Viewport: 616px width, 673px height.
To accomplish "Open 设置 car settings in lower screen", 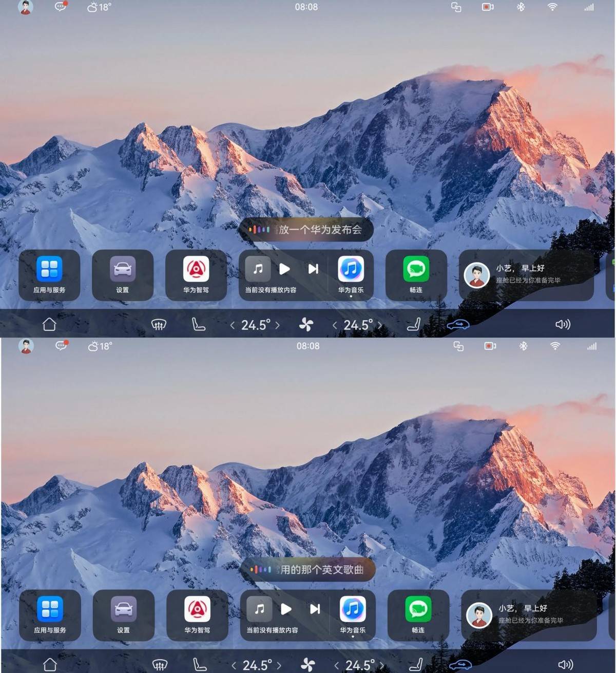I will pyautogui.click(x=123, y=615).
